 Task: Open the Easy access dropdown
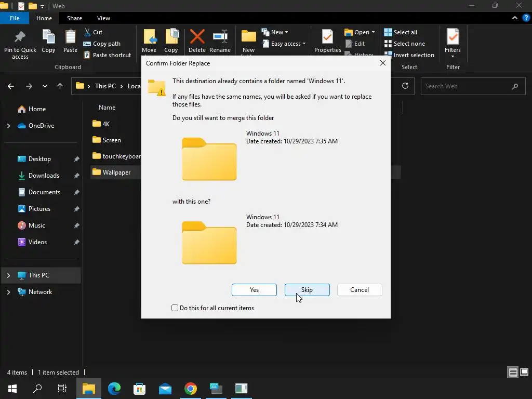[284, 44]
